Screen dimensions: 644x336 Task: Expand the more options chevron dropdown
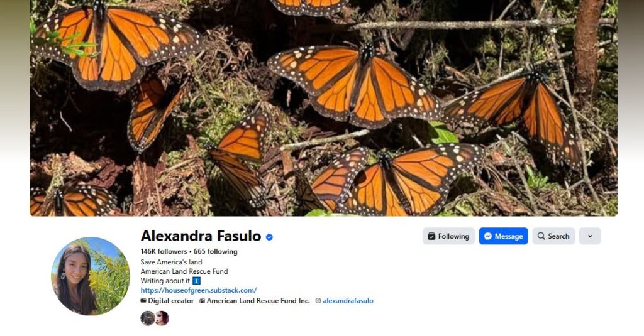[x=590, y=236]
